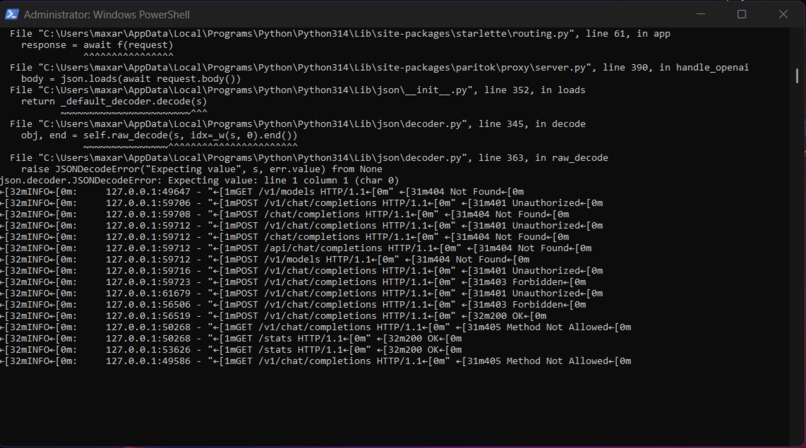Image resolution: width=806 pixels, height=448 pixels.
Task: Minimize the Windows PowerShell window
Action: pos(701,14)
